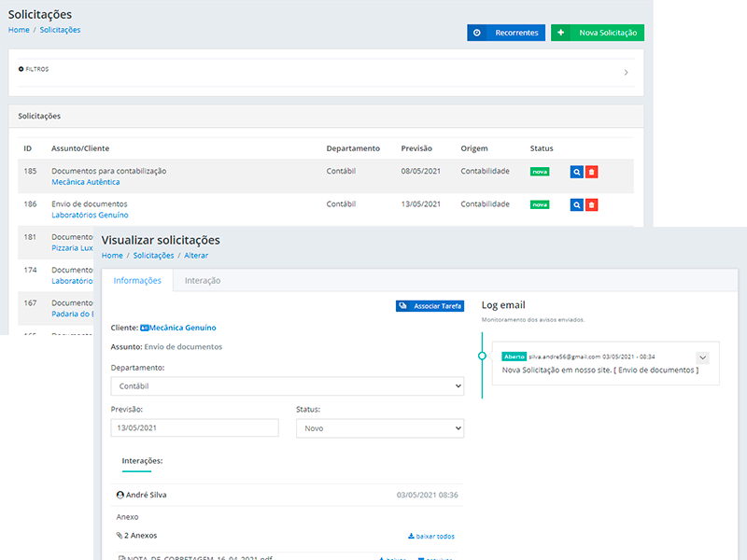Select the Informações tab
Image resolution: width=747 pixels, height=560 pixels.
pyautogui.click(x=137, y=280)
